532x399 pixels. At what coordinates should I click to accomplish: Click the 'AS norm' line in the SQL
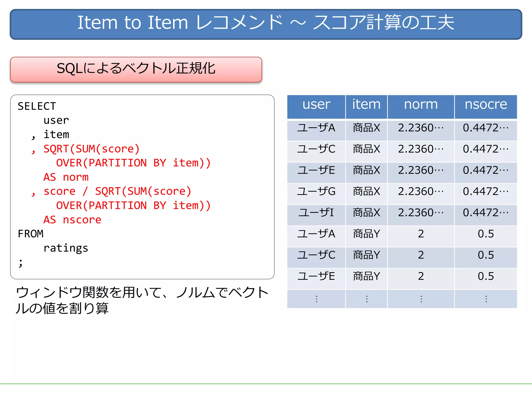coord(66,177)
